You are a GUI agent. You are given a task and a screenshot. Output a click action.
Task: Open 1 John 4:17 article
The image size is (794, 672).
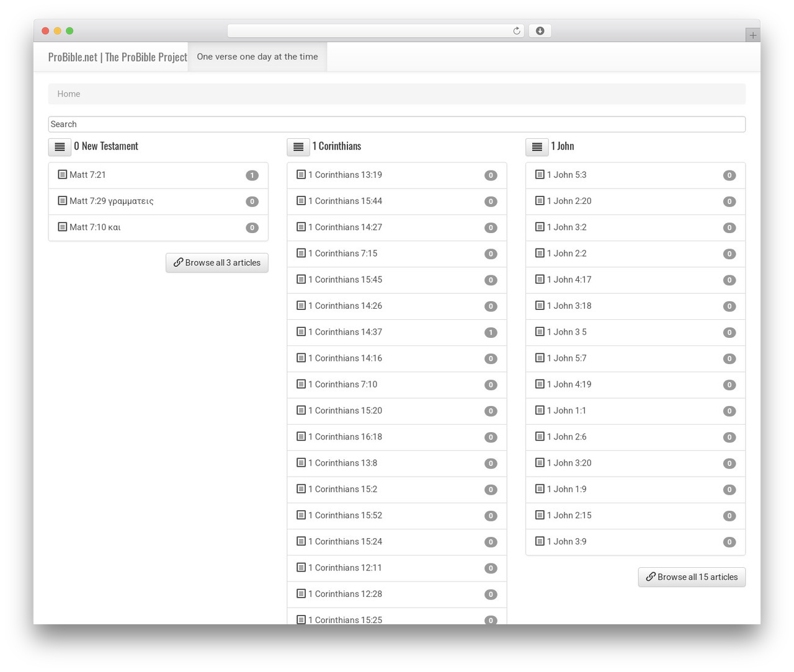pos(636,280)
